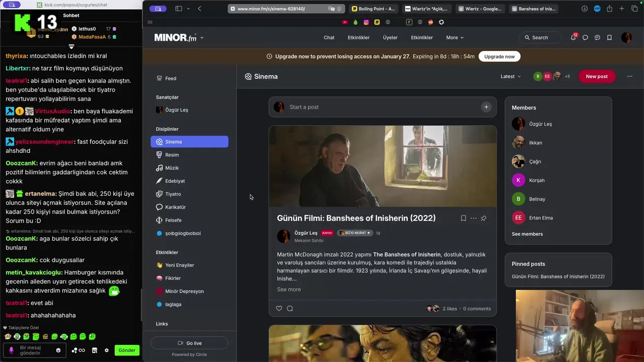
Task: Open the three-dot menu of Banshees post
Action: tap(473, 218)
